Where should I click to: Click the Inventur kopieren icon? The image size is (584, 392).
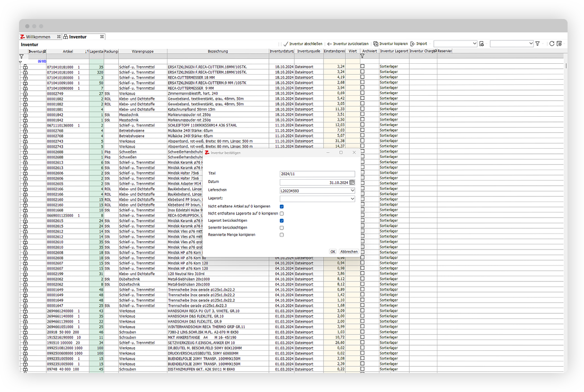tap(376, 44)
